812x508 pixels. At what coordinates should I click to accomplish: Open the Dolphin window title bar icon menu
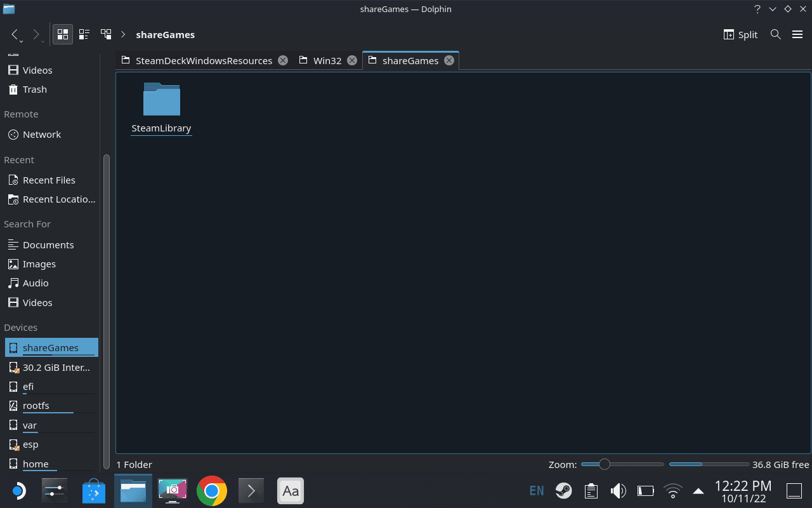tap(8, 9)
